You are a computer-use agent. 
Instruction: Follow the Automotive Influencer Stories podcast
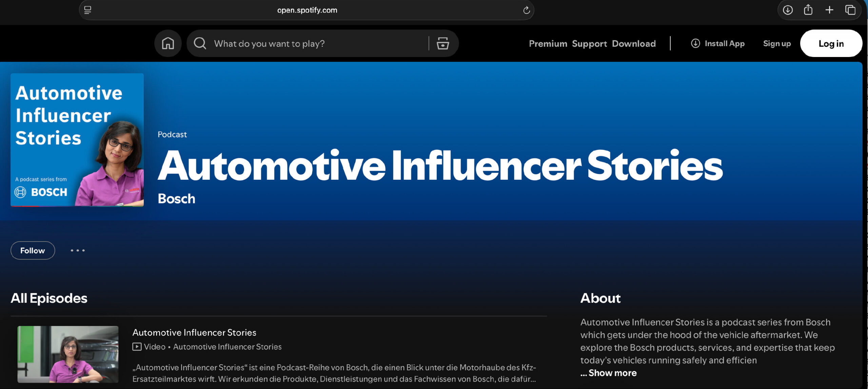click(x=33, y=251)
